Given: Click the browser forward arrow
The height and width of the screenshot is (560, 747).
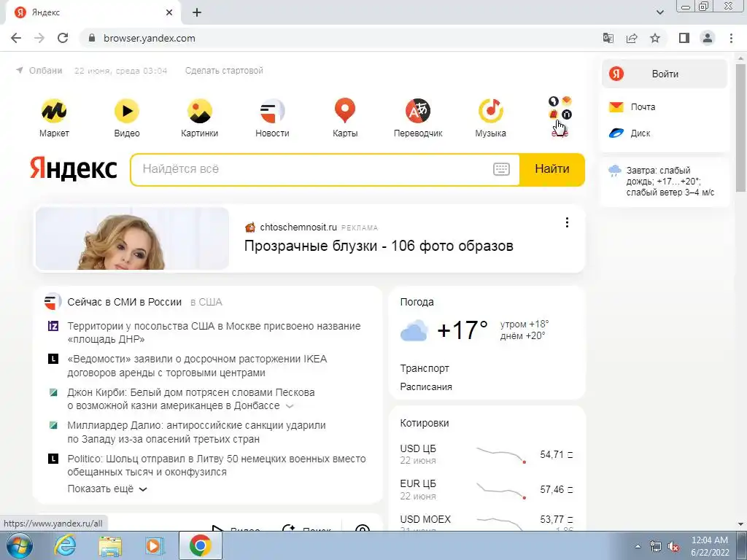Looking at the screenshot, I should pos(39,38).
